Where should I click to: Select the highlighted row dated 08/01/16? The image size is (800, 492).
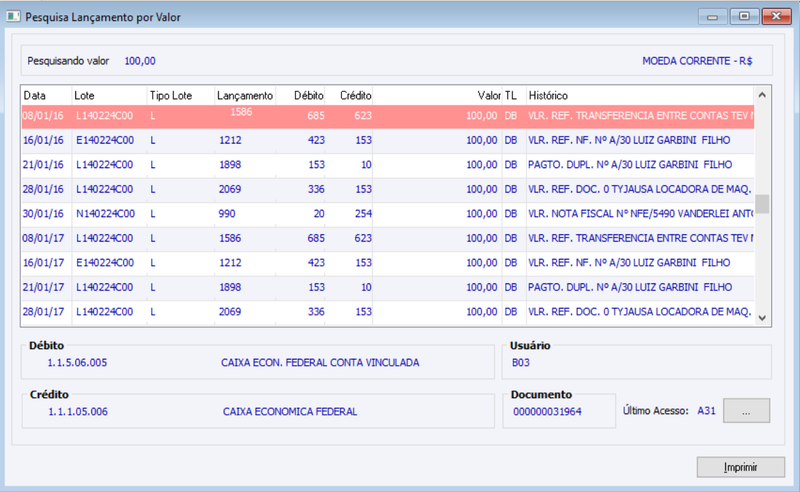(387, 116)
